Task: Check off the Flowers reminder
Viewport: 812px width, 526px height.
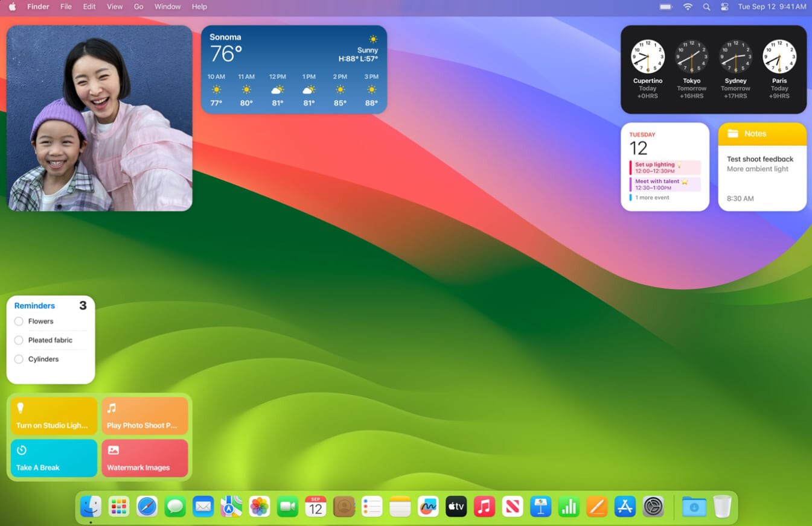Action: pos(18,321)
